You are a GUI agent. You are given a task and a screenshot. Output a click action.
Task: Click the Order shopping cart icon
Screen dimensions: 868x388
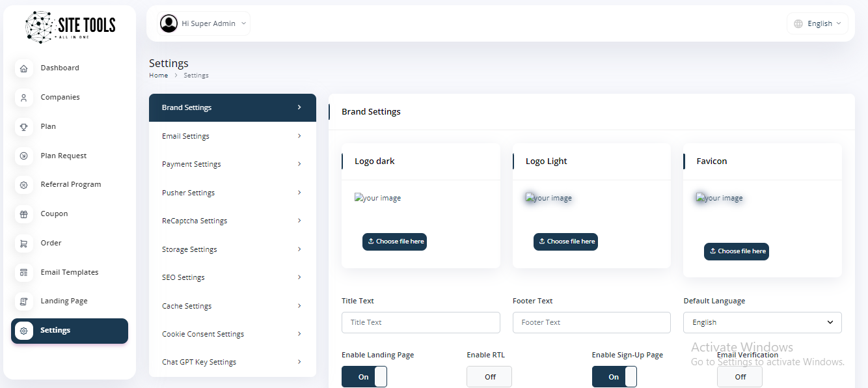click(24, 243)
